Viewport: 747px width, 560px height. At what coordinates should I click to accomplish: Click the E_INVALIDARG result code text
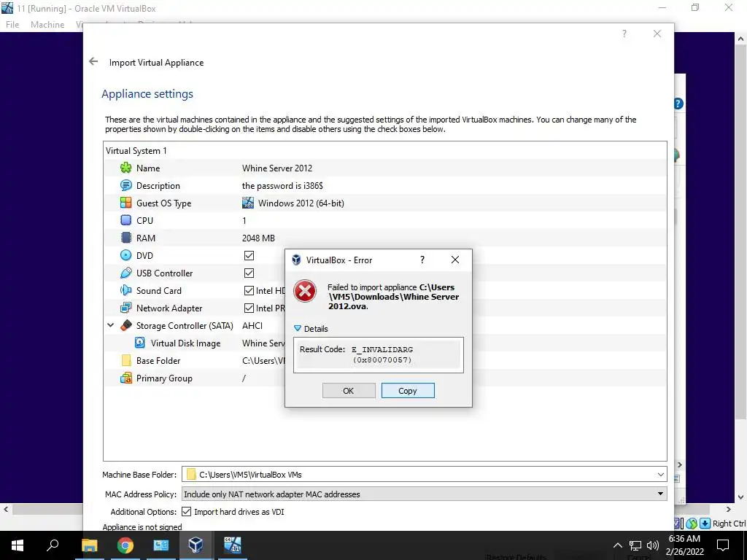(x=382, y=354)
